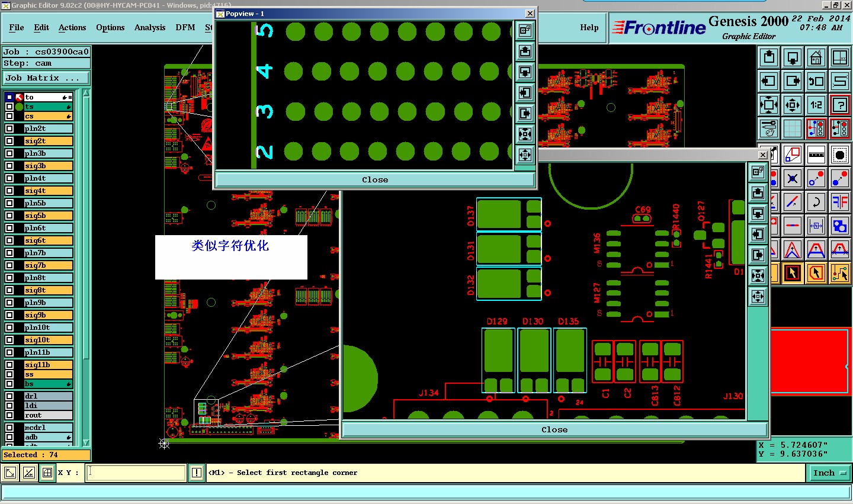Screen dimensions: 853x504
Task: Select the ruler measure tool
Action: 816,155
